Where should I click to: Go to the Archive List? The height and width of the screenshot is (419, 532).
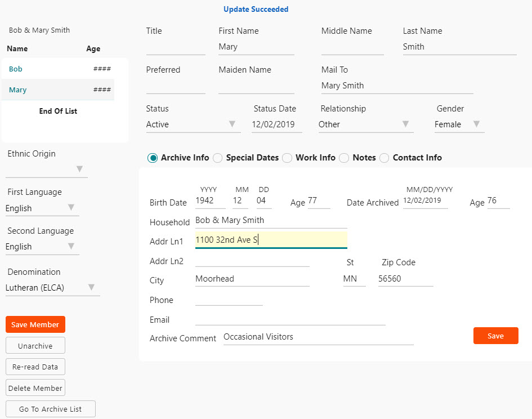point(51,409)
